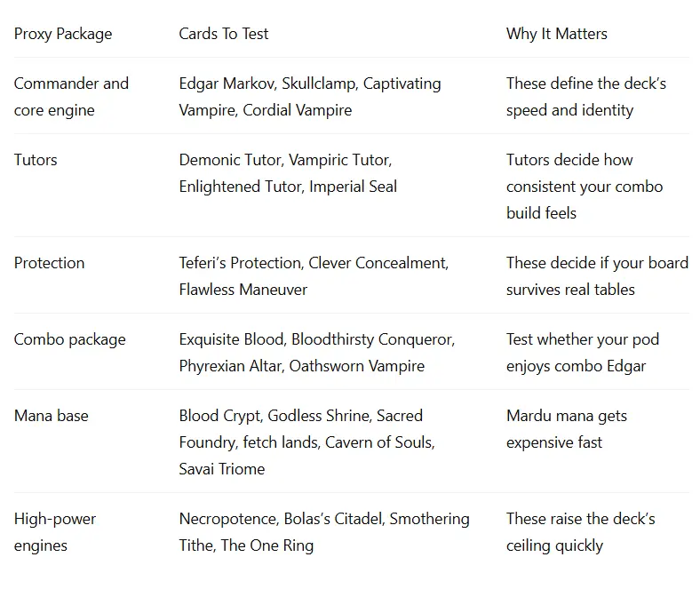Image resolution: width=700 pixels, height=589 pixels.
Task: Select the Mana base row label
Action: click(x=52, y=416)
